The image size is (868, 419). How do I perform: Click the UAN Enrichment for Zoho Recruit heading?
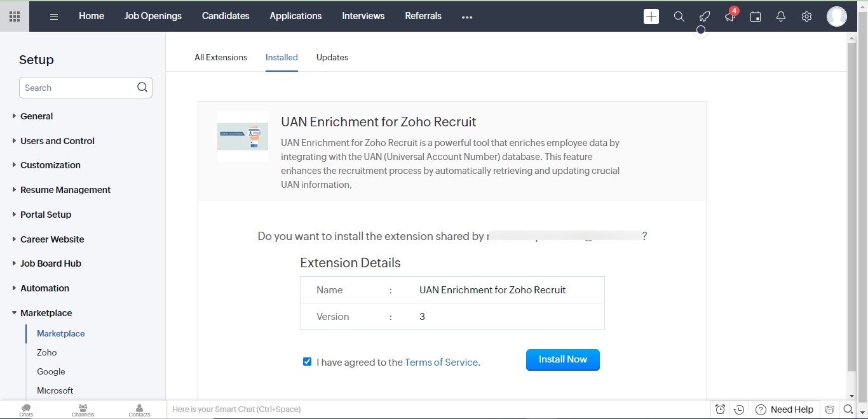(x=379, y=122)
